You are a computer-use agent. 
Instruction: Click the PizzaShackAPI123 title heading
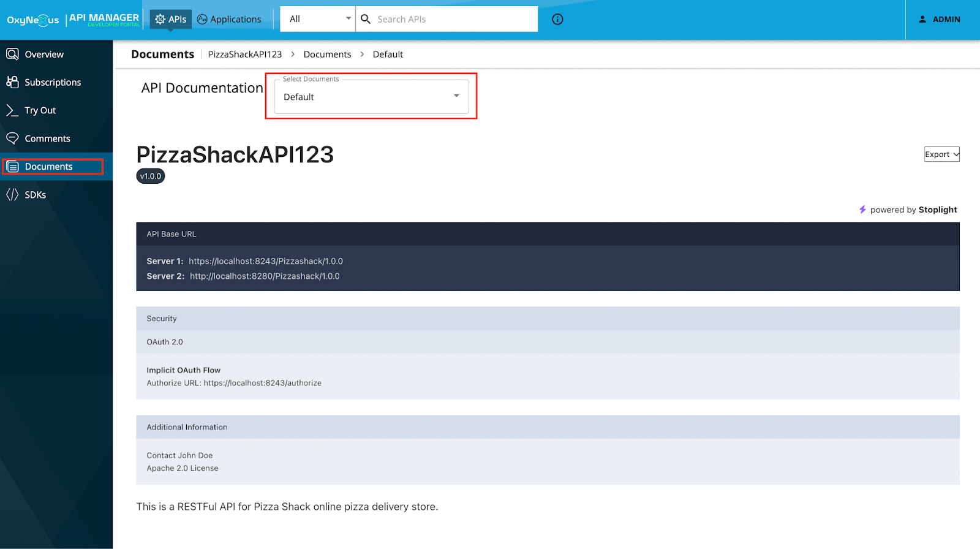tap(235, 154)
